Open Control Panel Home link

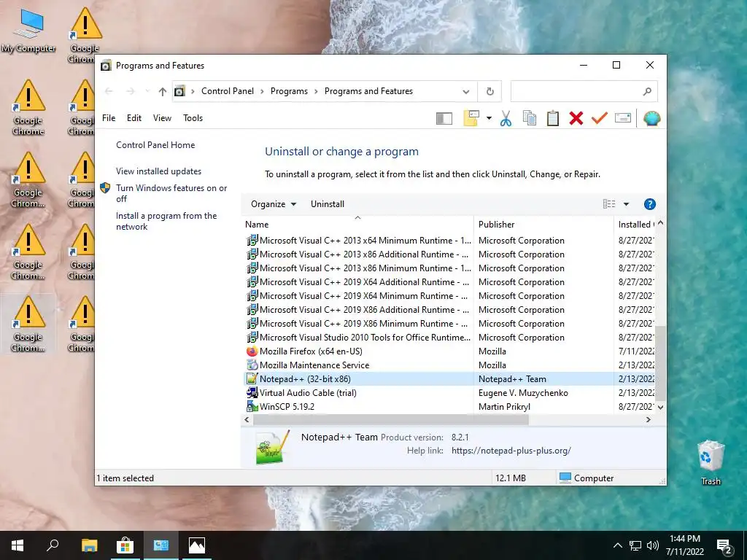pyautogui.click(x=155, y=145)
